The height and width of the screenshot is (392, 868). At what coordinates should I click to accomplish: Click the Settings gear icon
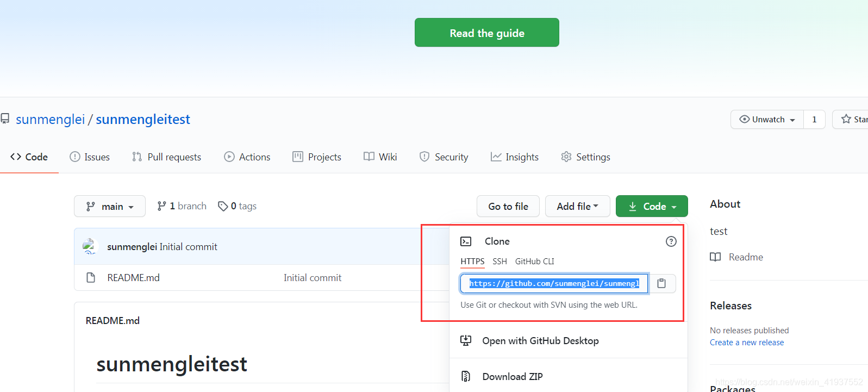coord(566,157)
